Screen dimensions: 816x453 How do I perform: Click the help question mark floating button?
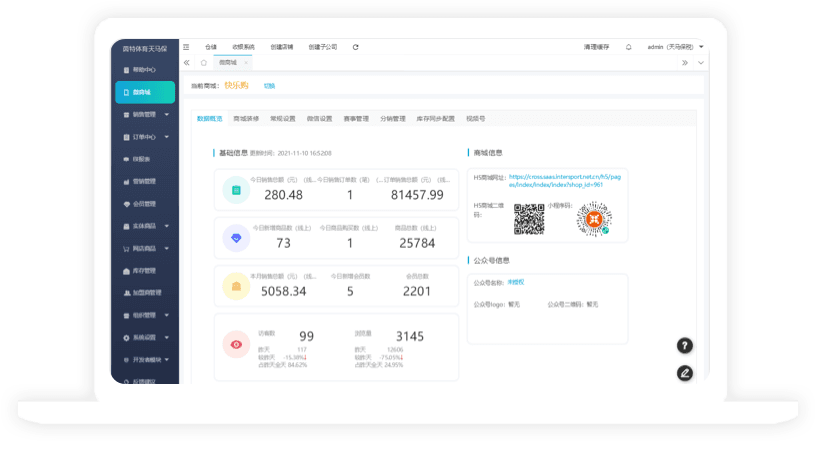click(x=685, y=345)
